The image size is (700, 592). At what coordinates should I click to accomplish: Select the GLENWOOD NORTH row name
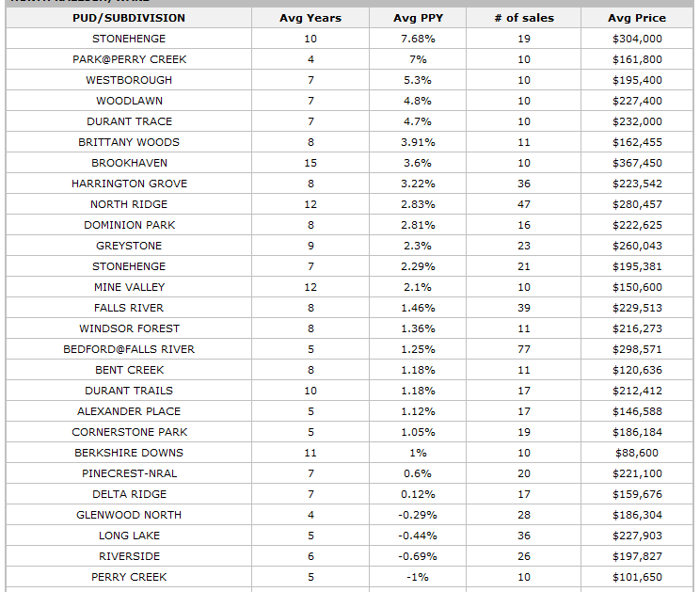tap(129, 515)
